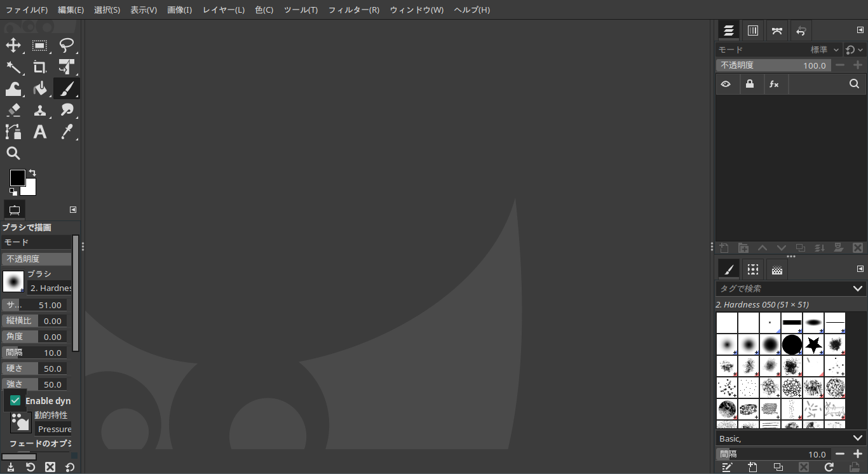
Task: Restore a tool preset in tool options
Action: [31, 468]
